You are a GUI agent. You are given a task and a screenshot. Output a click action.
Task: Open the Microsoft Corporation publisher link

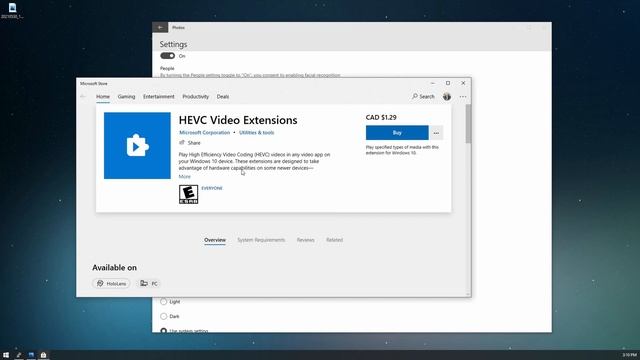click(x=204, y=133)
